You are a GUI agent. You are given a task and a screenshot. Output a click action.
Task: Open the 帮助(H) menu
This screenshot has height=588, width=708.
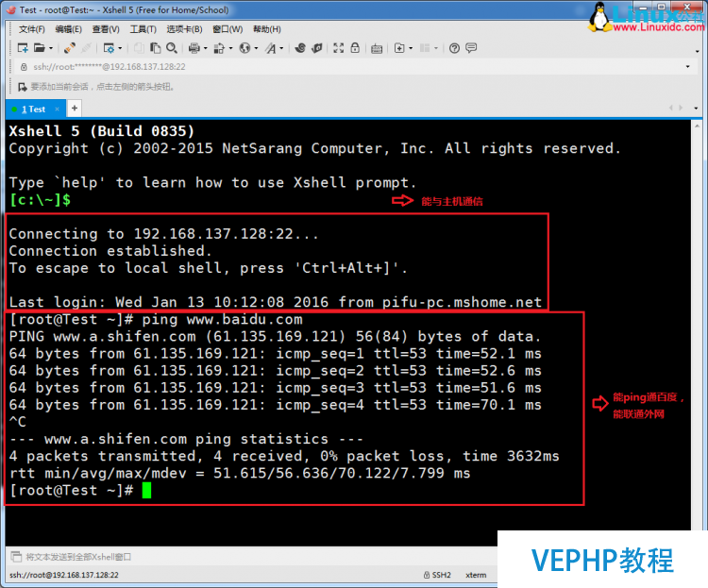tap(267, 29)
